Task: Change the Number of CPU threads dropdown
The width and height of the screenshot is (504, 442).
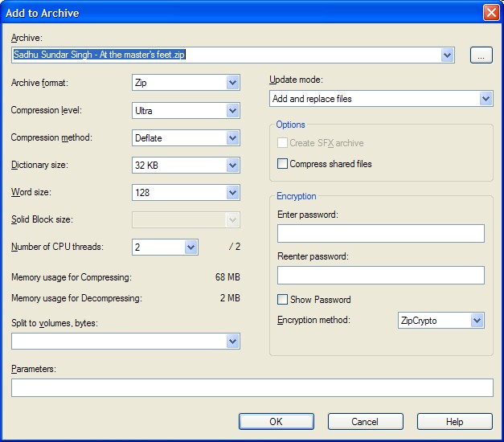Action: (x=191, y=248)
